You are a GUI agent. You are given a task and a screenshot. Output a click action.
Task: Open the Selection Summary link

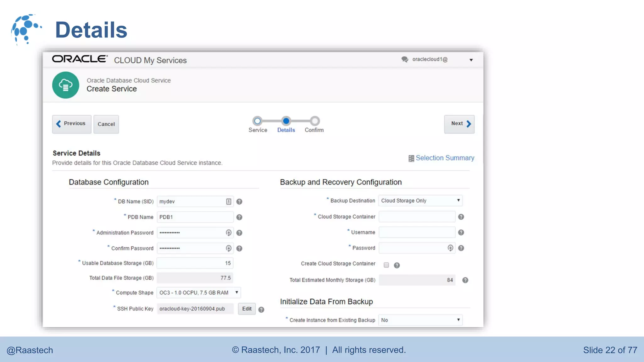pos(445,158)
